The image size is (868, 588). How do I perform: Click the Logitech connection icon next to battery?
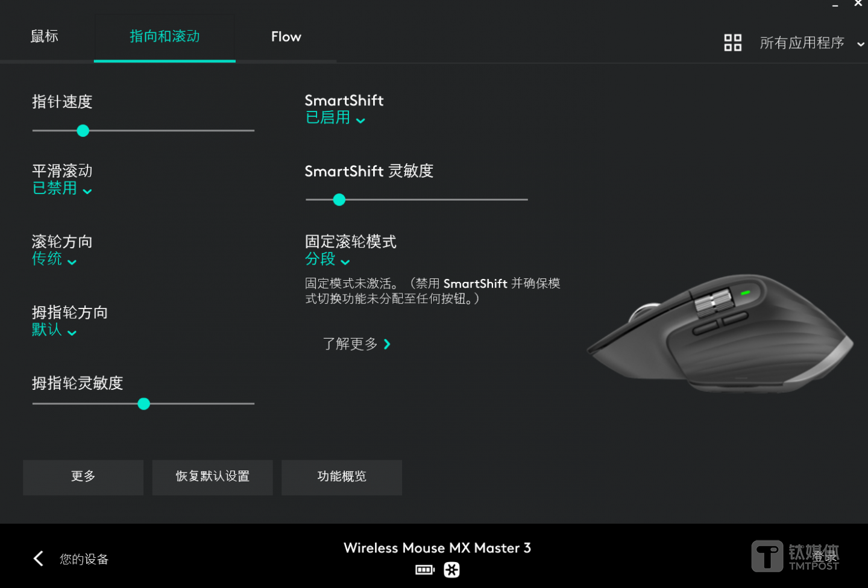[451, 569]
